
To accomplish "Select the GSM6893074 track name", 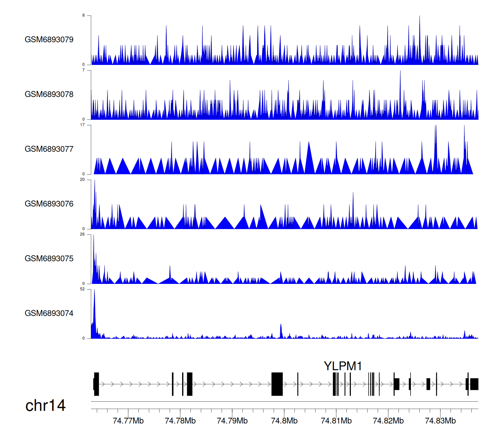I will pyautogui.click(x=49, y=313).
